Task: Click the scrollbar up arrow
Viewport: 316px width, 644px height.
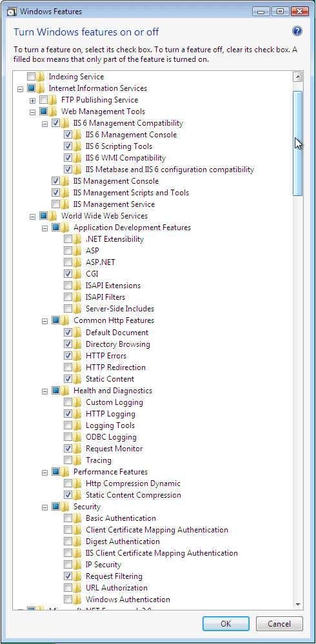Action: point(297,77)
